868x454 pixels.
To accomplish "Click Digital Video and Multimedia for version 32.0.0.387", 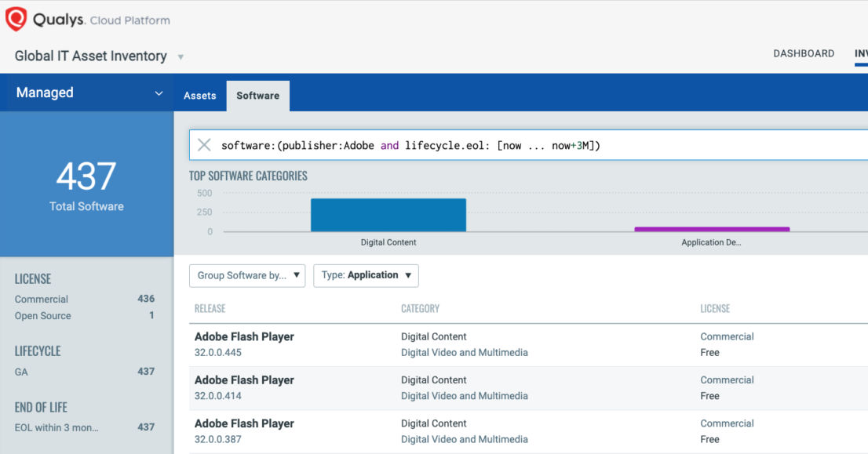I will click(465, 440).
